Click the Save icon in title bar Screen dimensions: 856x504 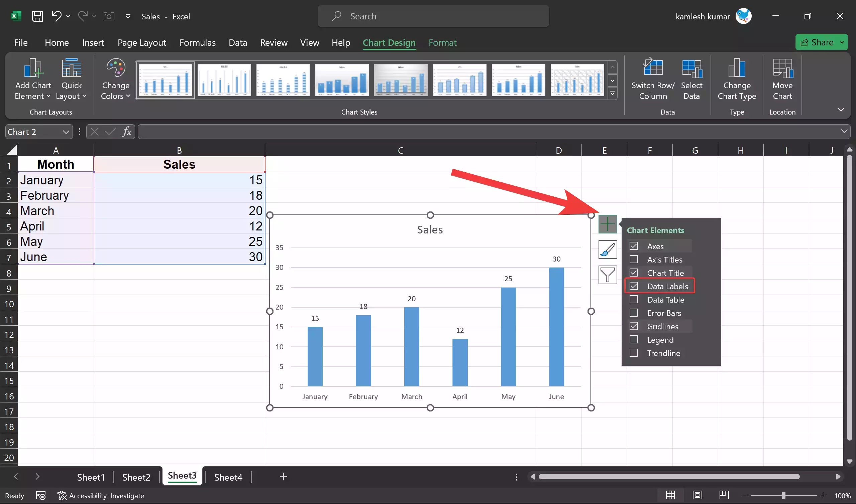(37, 16)
